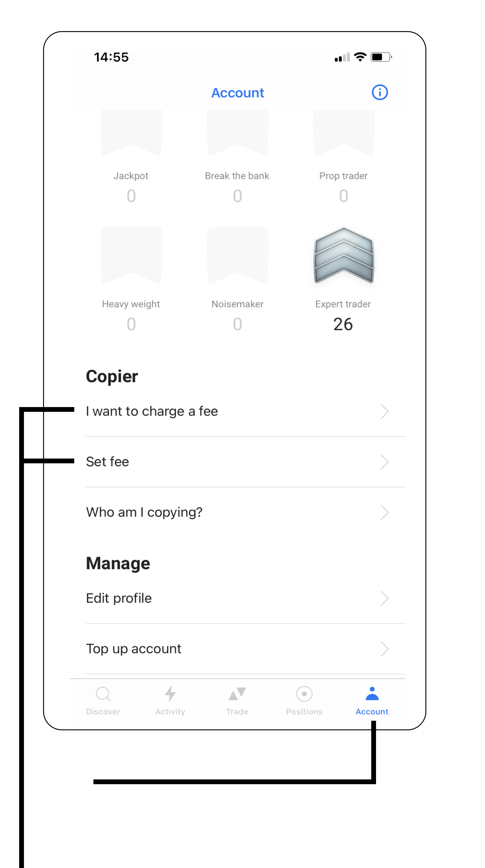The image size is (485, 868).
Task: Tap the Account person icon
Action: pyautogui.click(x=372, y=694)
